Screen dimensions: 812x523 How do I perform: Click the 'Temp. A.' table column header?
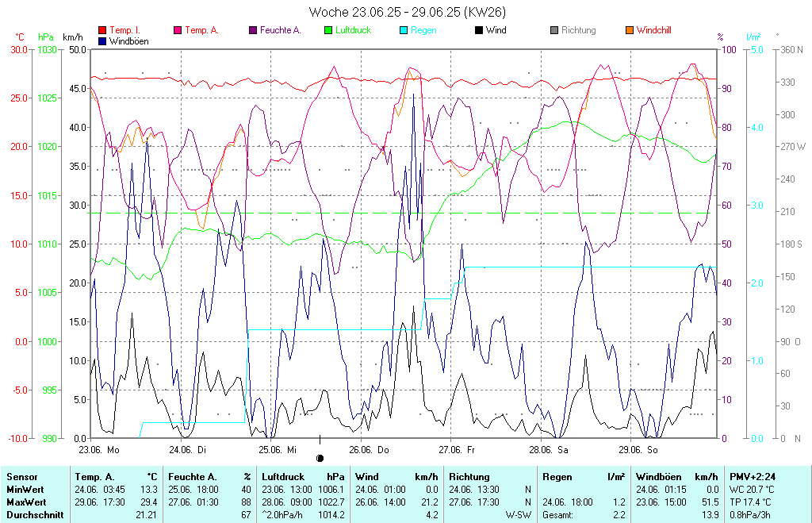tap(94, 477)
